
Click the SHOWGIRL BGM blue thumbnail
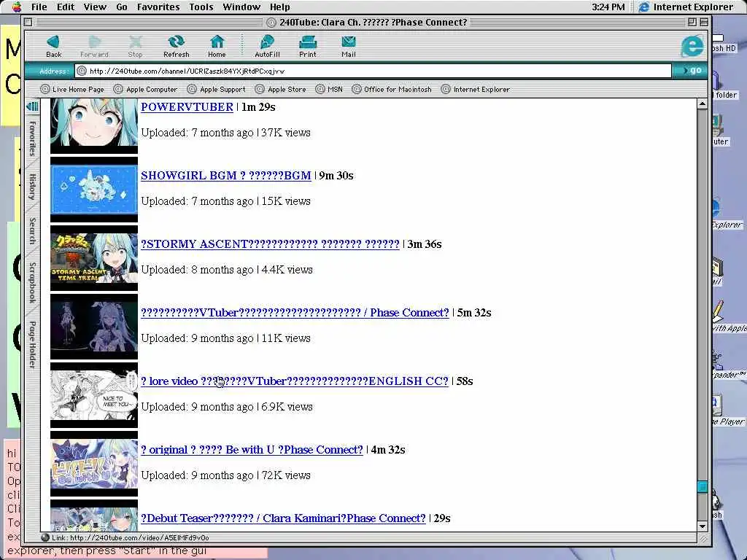click(94, 190)
